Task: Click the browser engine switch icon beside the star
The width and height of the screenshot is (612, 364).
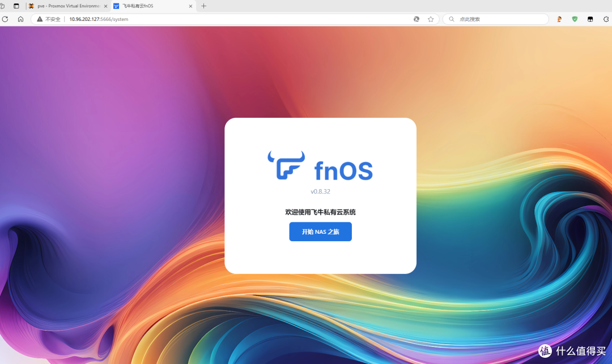Action: (416, 19)
